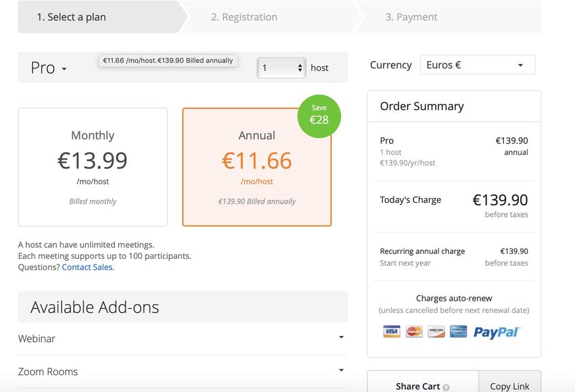Go to the Registration step tab
The image size is (575, 392).
click(x=244, y=17)
